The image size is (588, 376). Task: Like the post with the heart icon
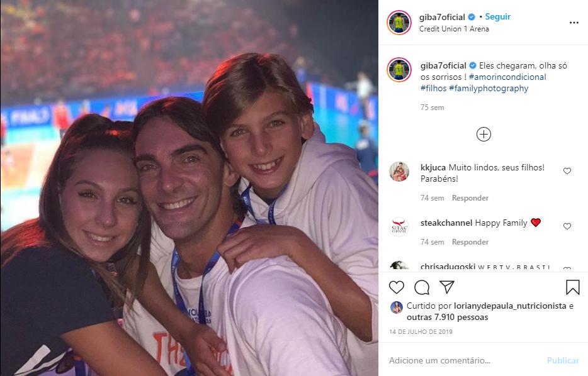[397, 287]
